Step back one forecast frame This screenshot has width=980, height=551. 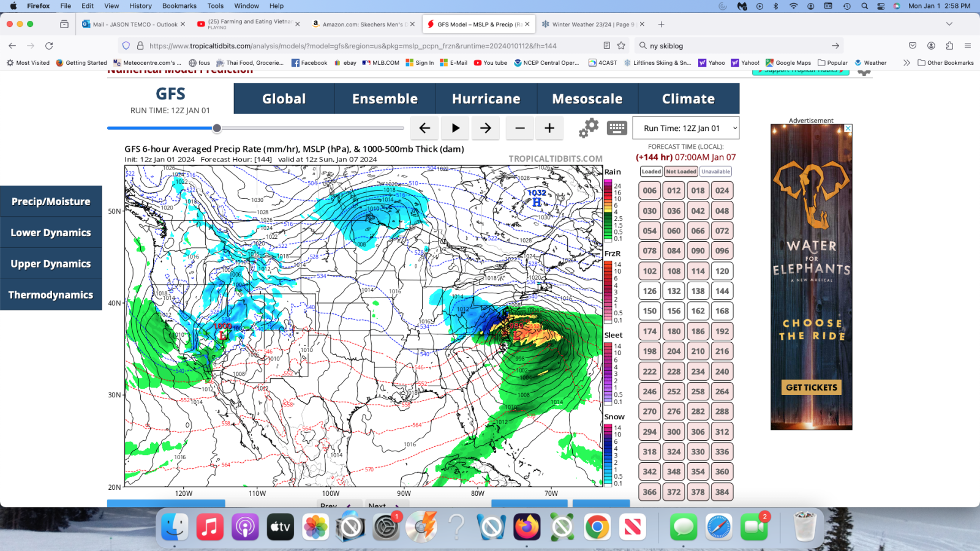pos(424,128)
